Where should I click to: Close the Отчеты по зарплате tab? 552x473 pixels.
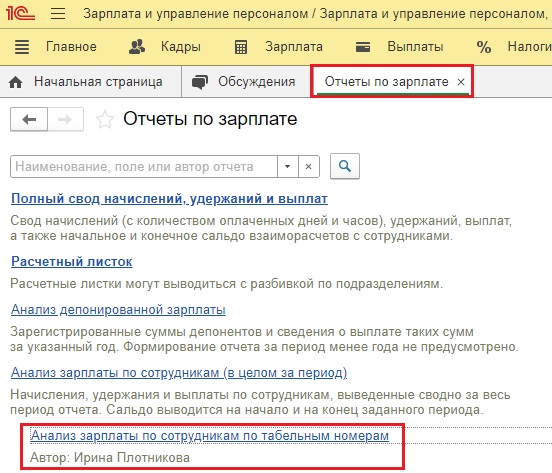click(461, 82)
